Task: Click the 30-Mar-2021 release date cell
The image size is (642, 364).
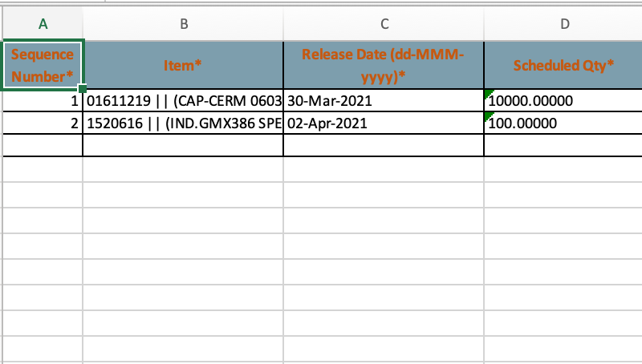Action: click(x=384, y=101)
